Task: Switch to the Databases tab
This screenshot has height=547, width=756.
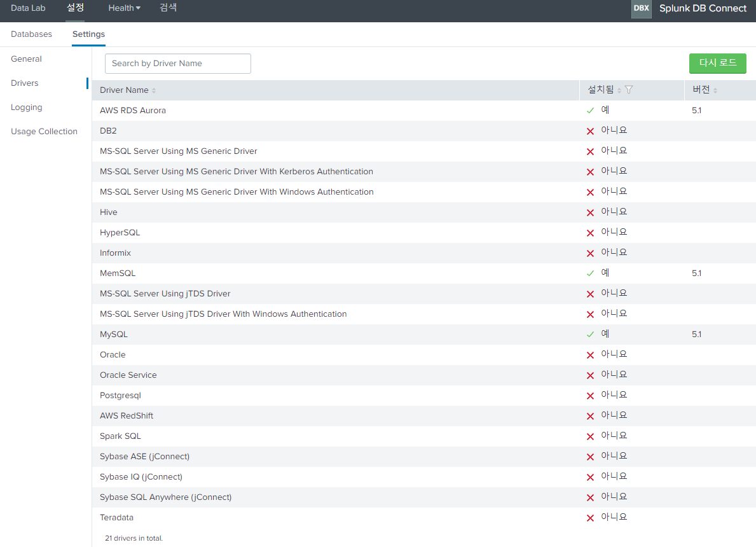Action: tap(31, 34)
